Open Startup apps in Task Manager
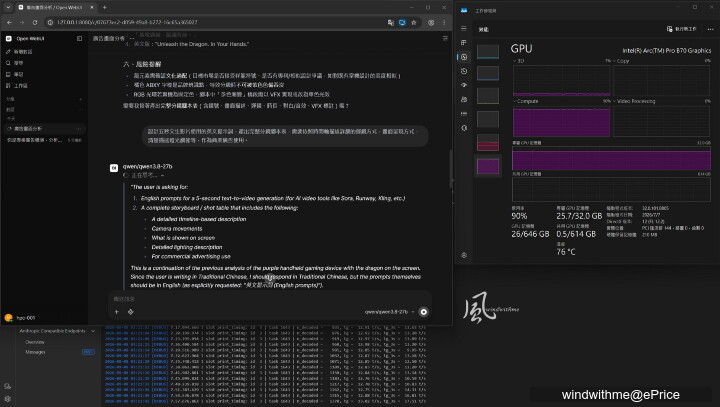This screenshot has height=407, width=720. point(464,85)
